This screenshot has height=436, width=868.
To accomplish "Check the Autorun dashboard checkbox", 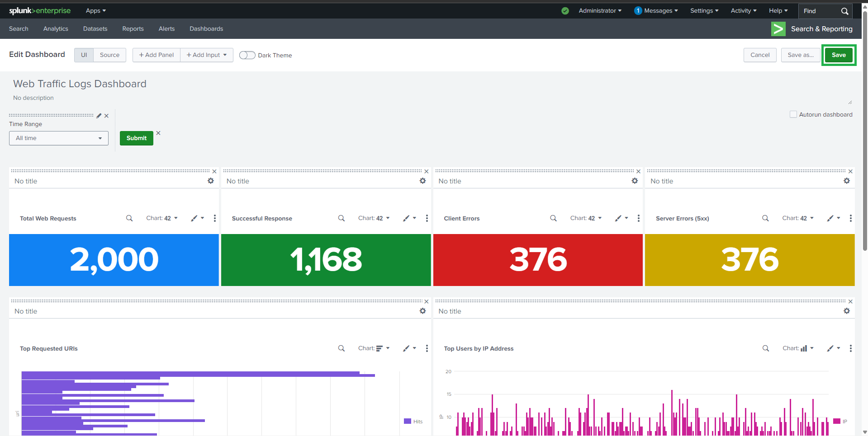I will 793,114.
